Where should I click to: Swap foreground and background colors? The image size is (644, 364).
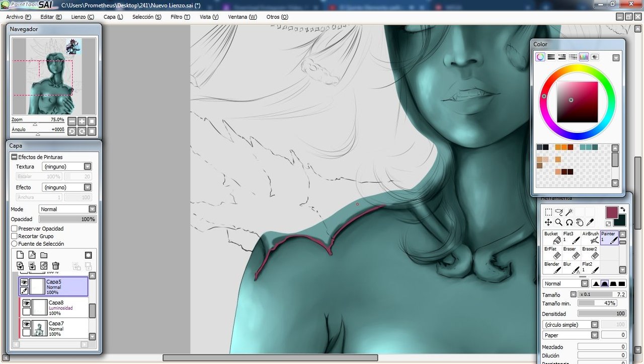622,209
